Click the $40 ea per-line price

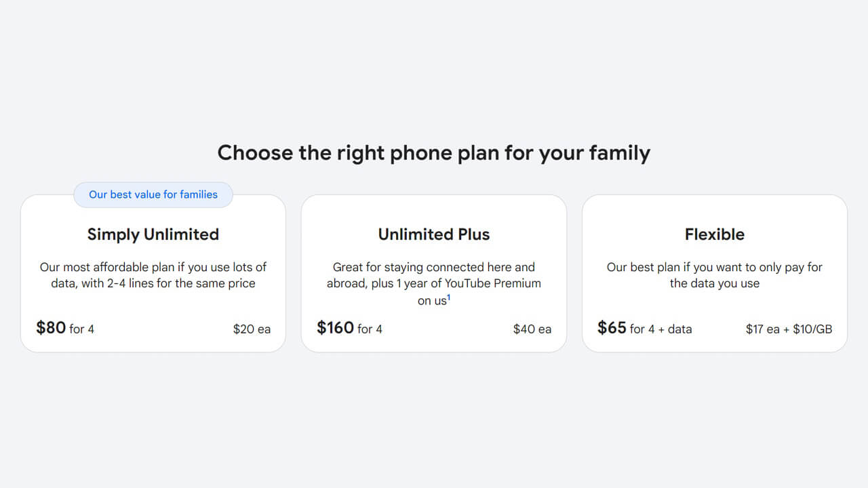[x=532, y=329]
